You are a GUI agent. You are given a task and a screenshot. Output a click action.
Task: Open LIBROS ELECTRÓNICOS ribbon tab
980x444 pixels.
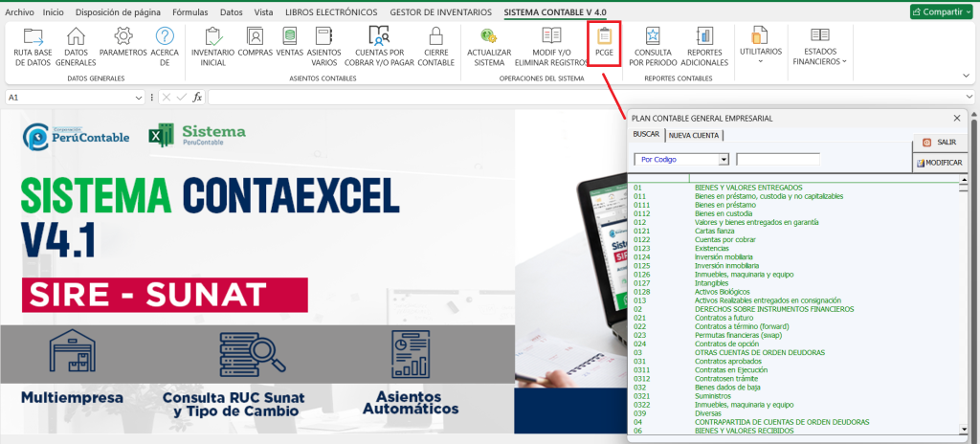(331, 11)
